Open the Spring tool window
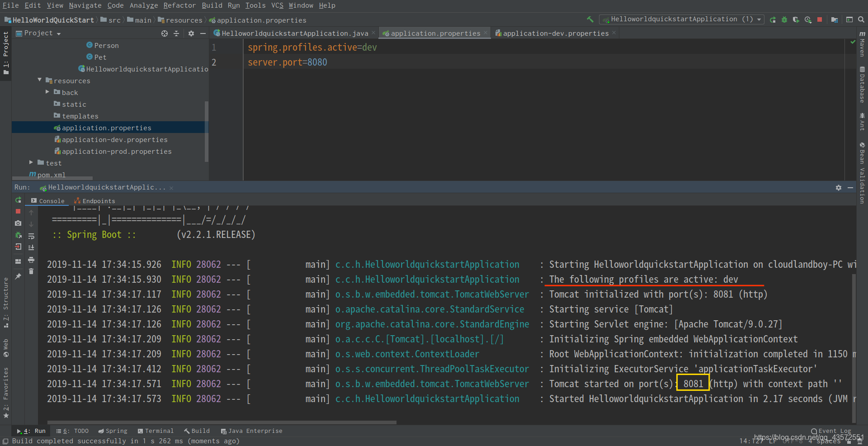 tap(113, 431)
